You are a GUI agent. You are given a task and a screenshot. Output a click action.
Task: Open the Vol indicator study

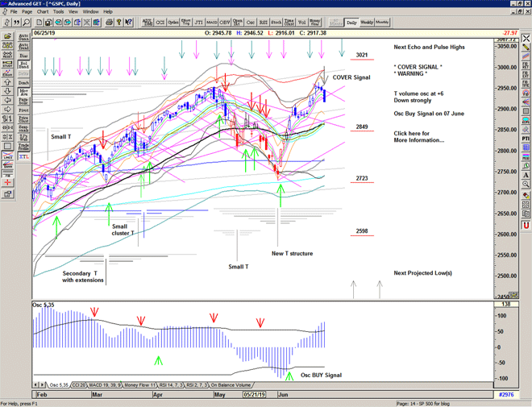302,23
